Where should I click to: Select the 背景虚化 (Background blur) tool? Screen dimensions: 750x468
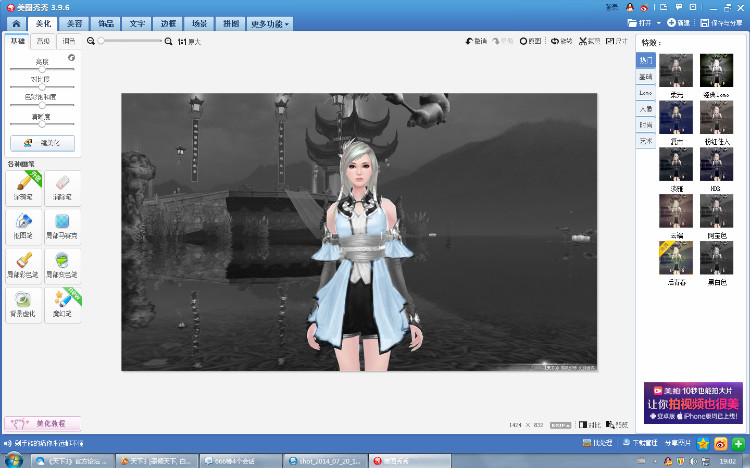[x=23, y=305]
